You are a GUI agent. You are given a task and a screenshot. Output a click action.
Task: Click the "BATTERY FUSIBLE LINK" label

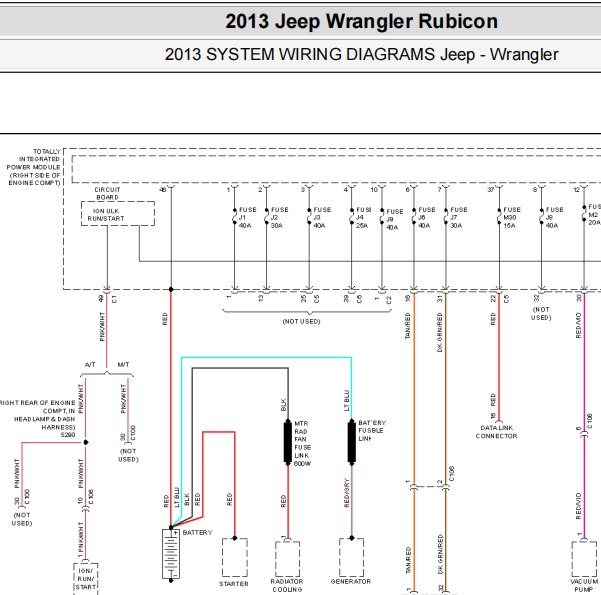(372, 431)
